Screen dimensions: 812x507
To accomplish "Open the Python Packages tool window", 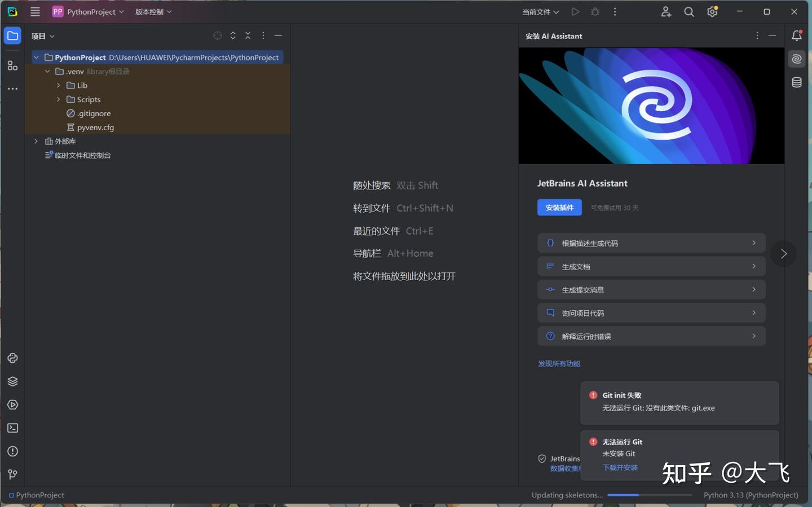I will tap(12, 381).
